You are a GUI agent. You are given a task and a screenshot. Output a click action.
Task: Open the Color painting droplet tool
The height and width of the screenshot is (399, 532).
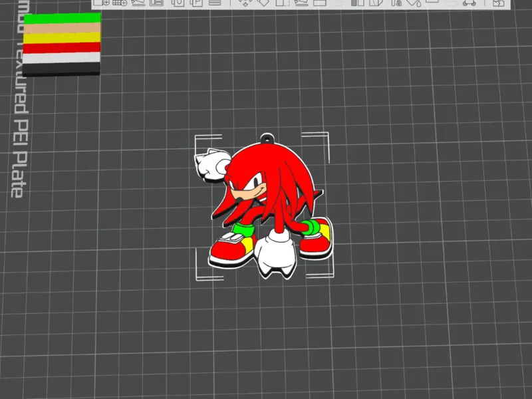click(414, 3)
